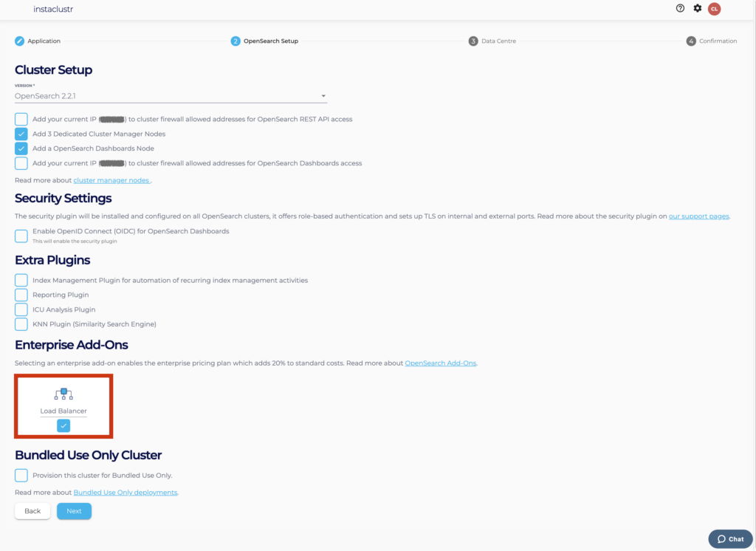Click the Load Balancer network icon
This screenshot has width=756, height=551.
[63, 394]
